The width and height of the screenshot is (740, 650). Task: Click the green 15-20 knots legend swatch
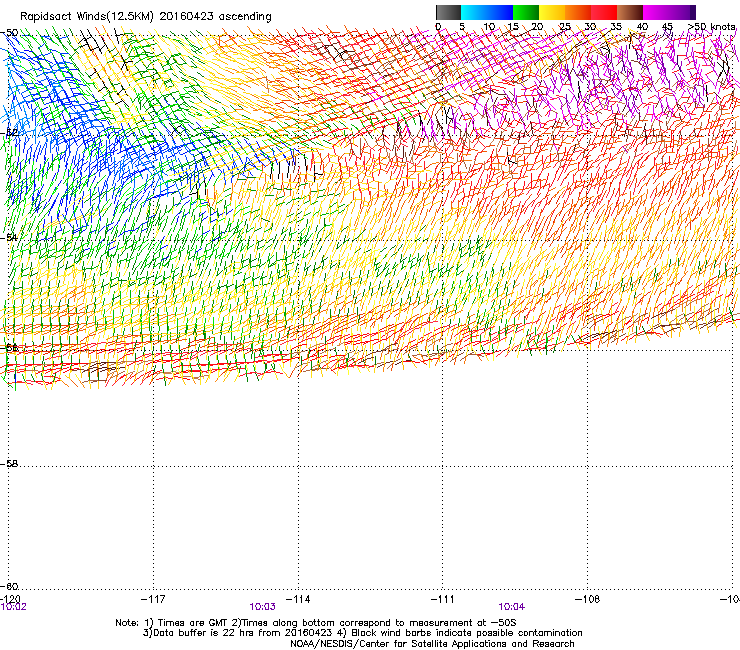526,12
